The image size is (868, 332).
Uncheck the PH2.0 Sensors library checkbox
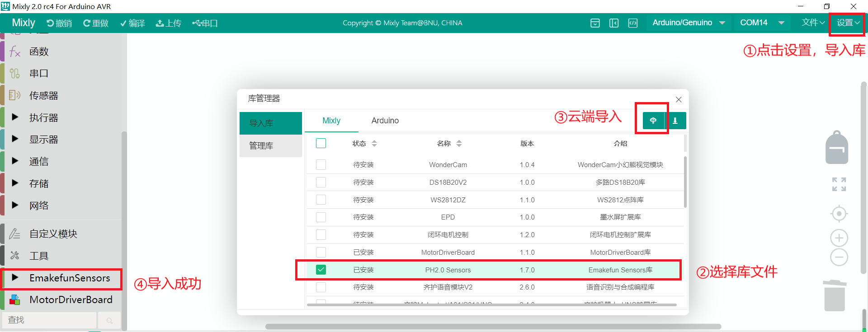(x=321, y=270)
